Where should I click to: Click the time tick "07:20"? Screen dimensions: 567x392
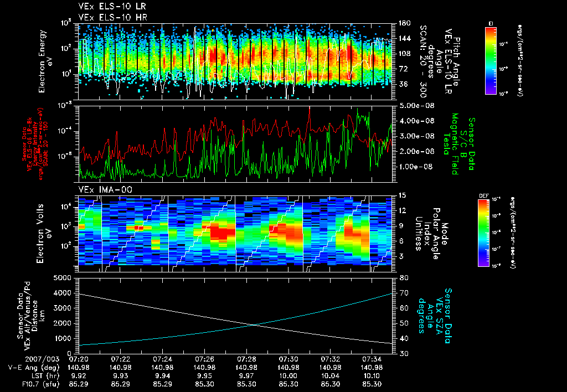point(79,359)
